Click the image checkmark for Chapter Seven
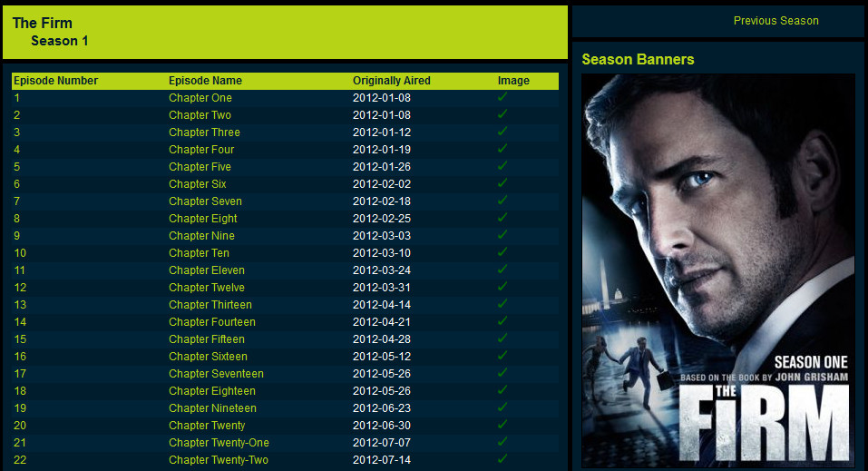 coord(502,200)
